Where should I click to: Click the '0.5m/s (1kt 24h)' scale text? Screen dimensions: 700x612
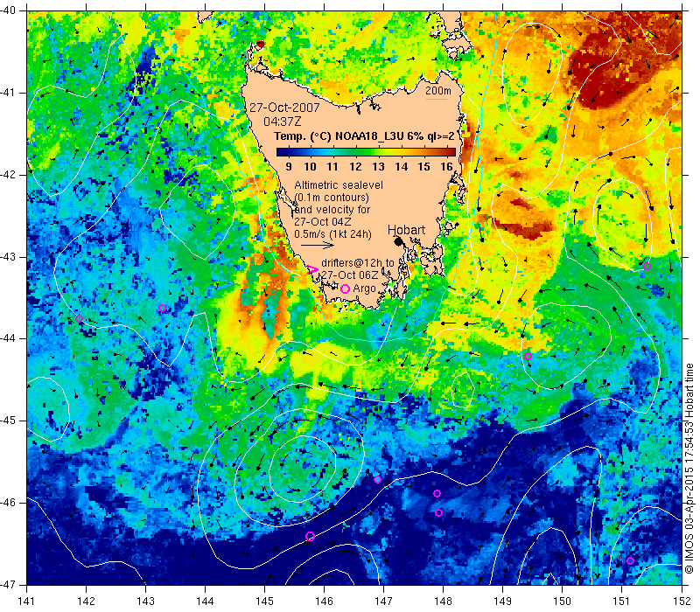point(332,233)
